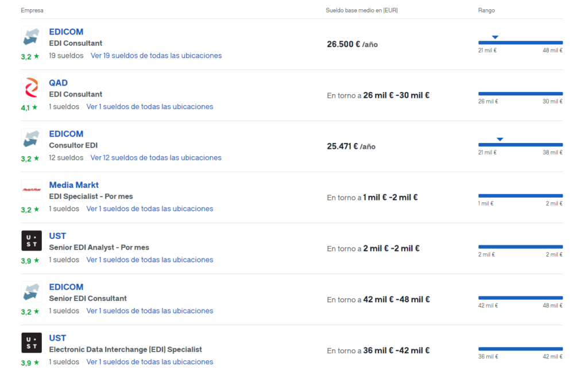View all-location salaries for Electronic Data Interchange Specialist

point(150,361)
